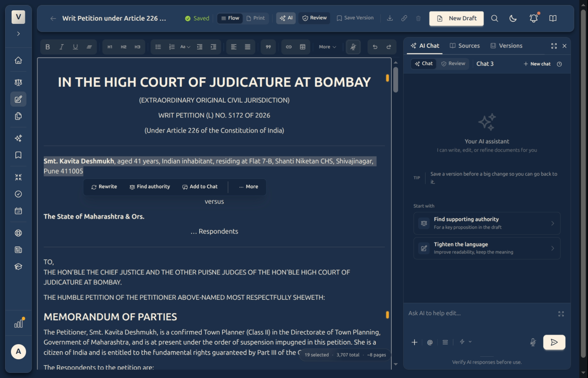
Task: Click Rewrite in selection popup
Action: click(104, 187)
